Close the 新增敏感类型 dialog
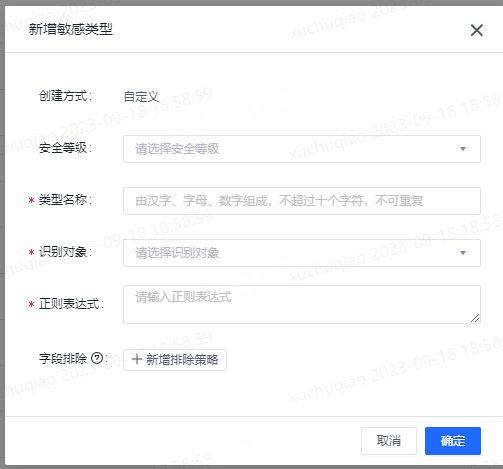Screen dimensions: 503x469 477,30
